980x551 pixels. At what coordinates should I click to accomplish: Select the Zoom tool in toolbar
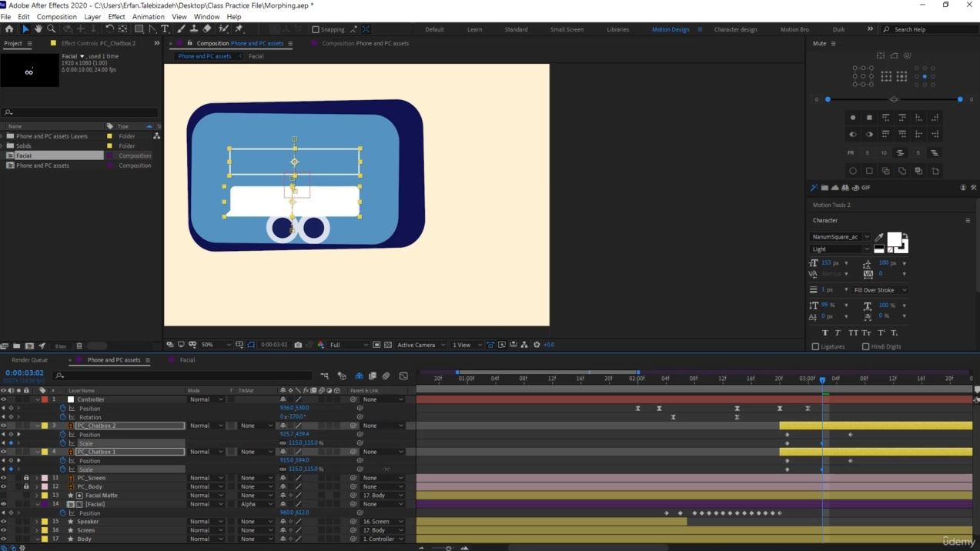52,29
